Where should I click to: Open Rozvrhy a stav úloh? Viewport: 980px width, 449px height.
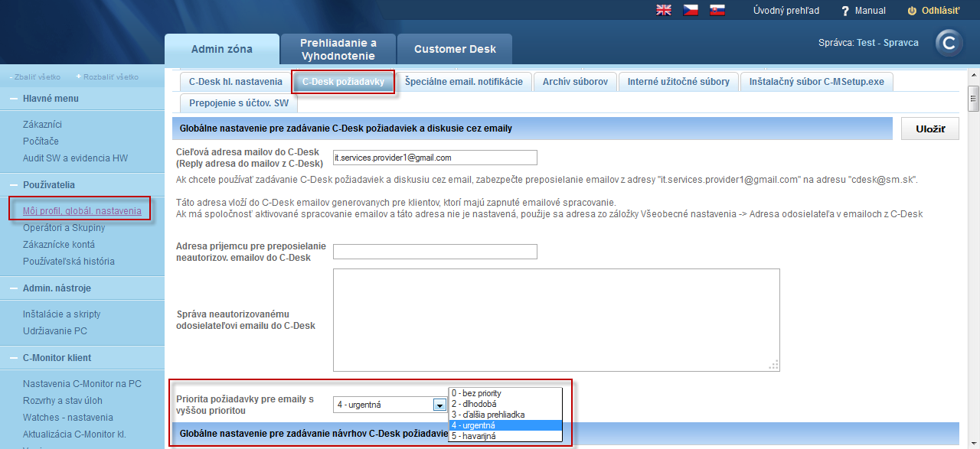63,401
